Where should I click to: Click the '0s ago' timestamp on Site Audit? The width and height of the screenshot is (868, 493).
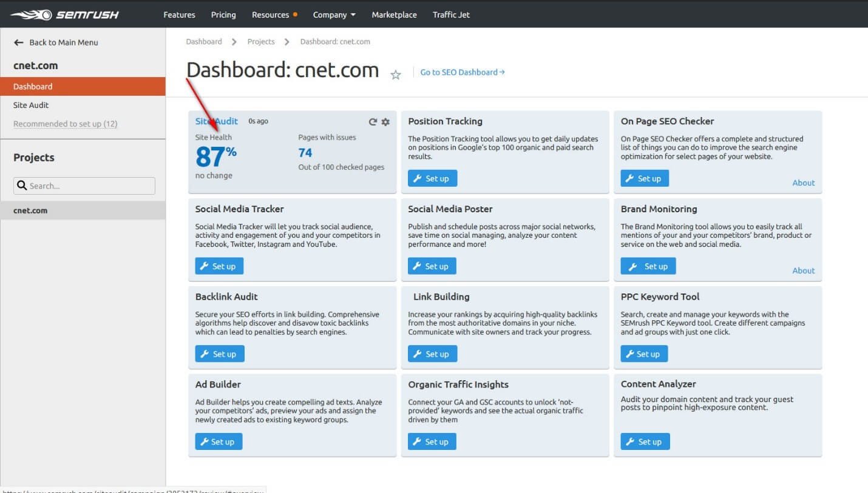pos(258,121)
